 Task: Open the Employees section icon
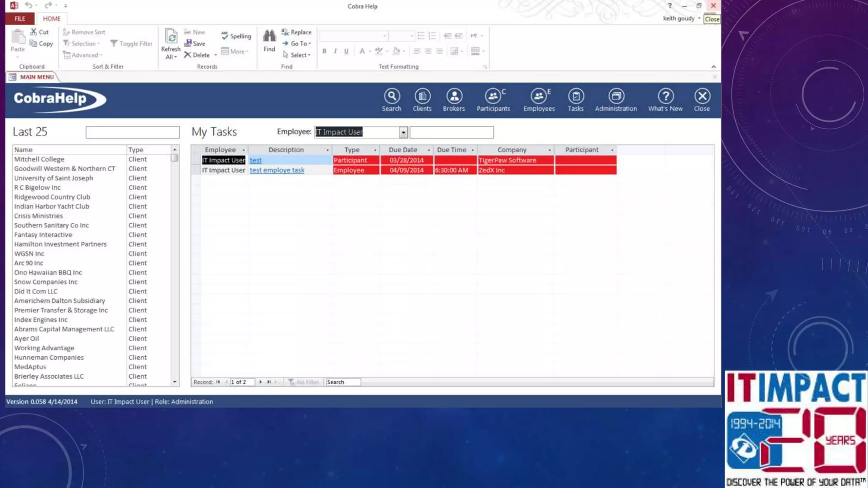coord(539,100)
